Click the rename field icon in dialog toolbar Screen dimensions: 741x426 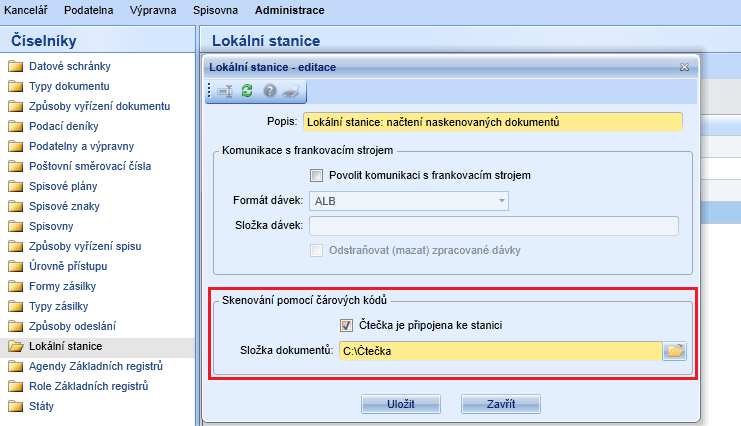(x=225, y=91)
